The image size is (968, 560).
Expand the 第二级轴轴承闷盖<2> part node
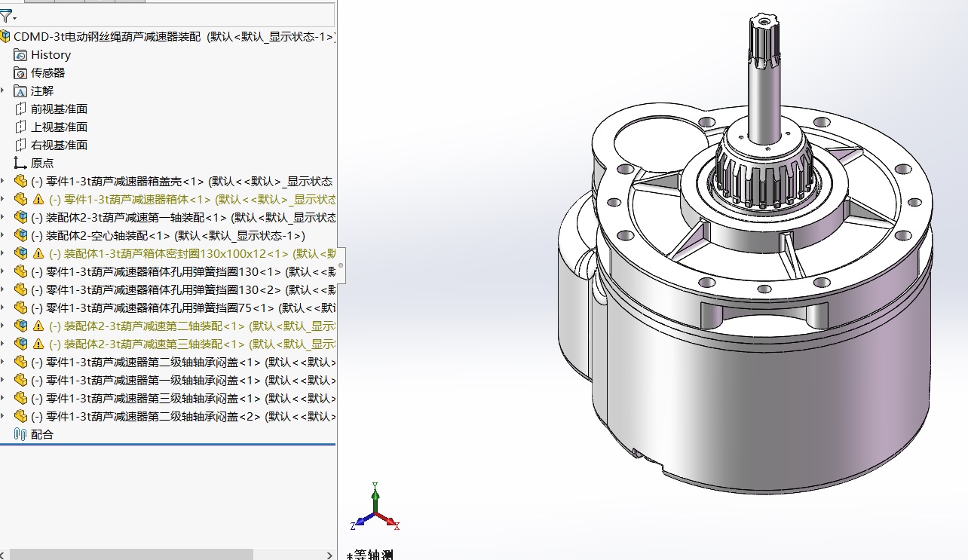pos(3,416)
